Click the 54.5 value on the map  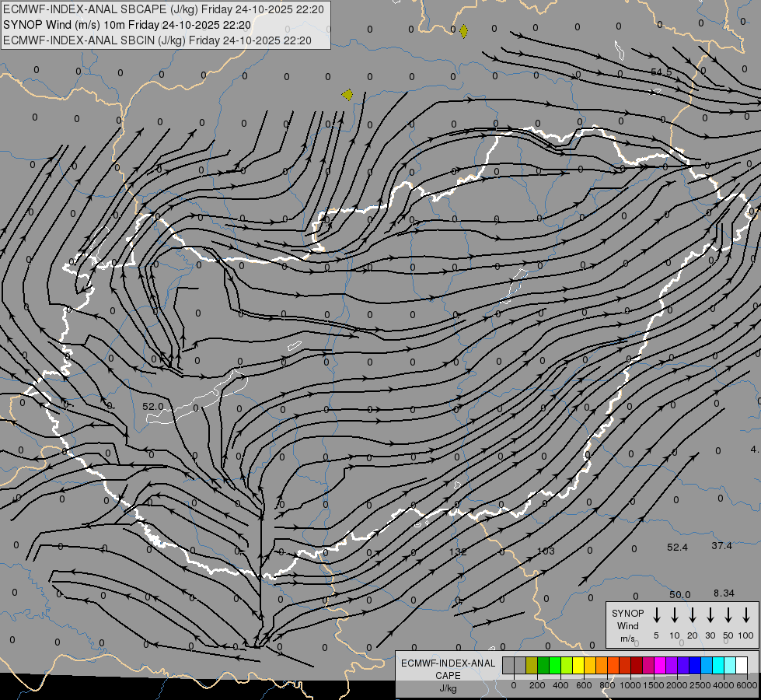661,72
